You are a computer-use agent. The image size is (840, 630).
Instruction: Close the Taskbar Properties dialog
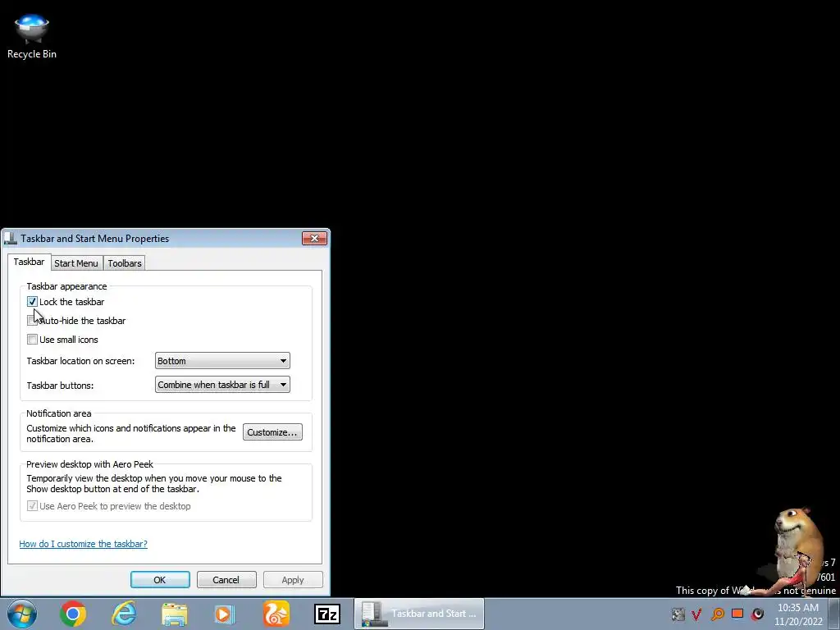[314, 239]
